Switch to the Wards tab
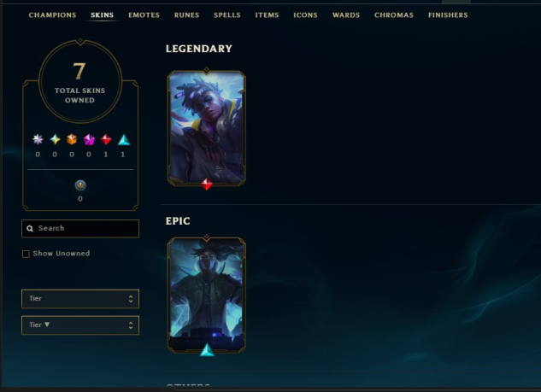The width and height of the screenshot is (541, 392). pyautogui.click(x=346, y=15)
